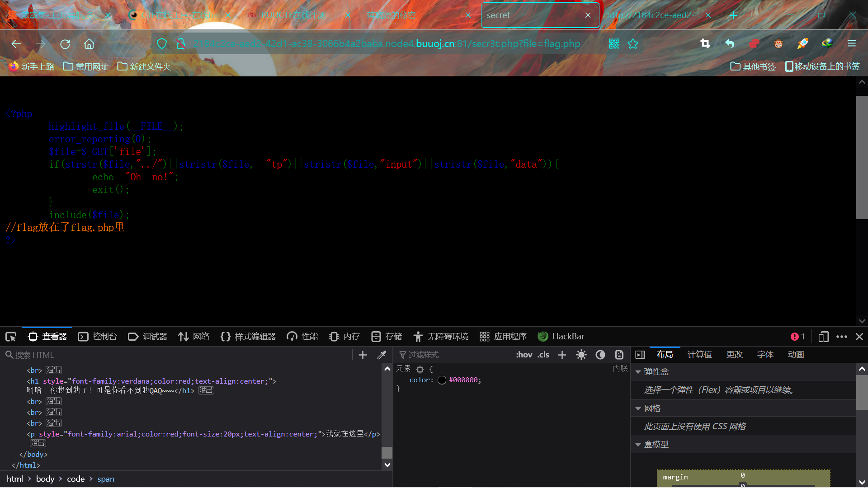868x488 pixels.
Task: Open the 应用程序 application tab
Action: tap(503, 337)
